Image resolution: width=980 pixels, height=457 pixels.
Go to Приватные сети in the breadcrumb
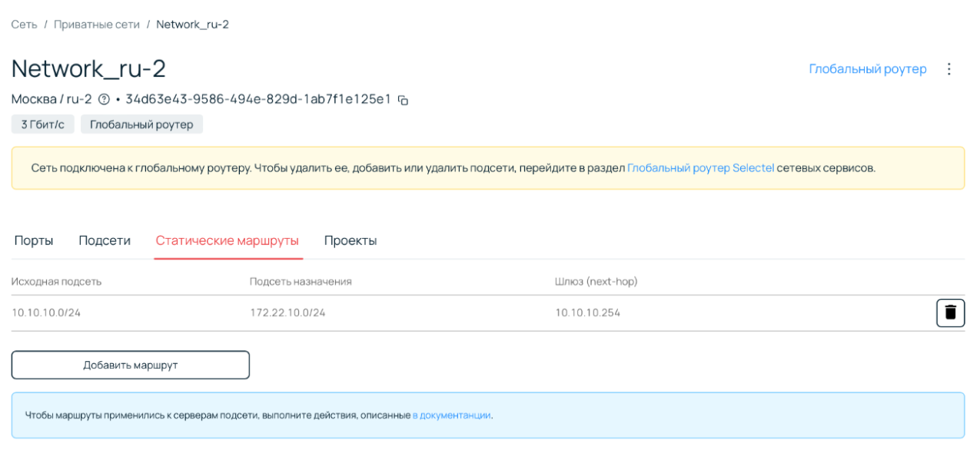click(97, 25)
